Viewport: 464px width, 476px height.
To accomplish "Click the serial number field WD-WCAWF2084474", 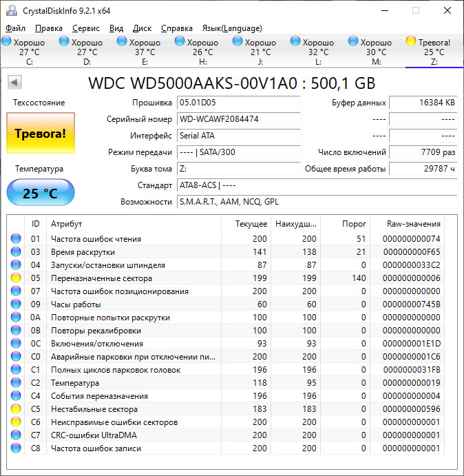I will 238,119.
